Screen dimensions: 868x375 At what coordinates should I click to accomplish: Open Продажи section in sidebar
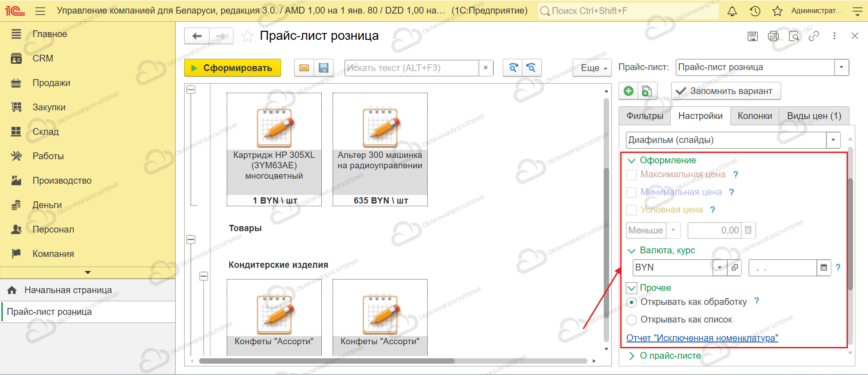click(51, 83)
